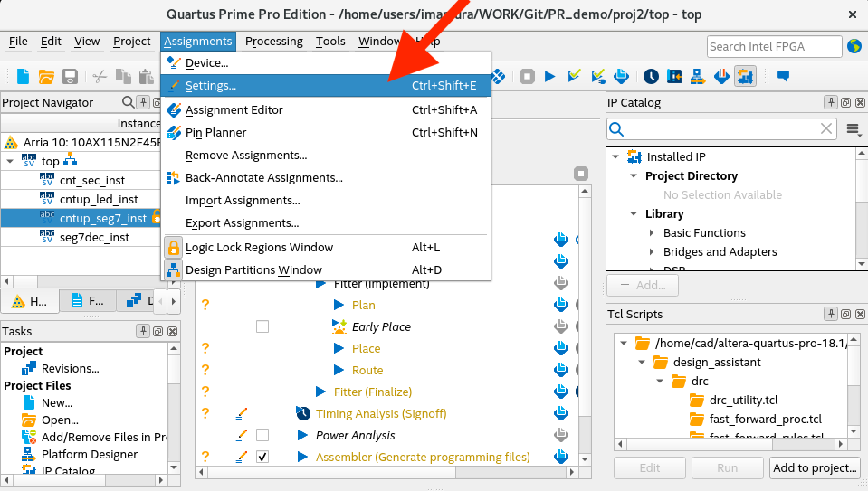The height and width of the screenshot is (491, 868).
Task: Clear the IP Catalog search field
Action: point(826,128)
